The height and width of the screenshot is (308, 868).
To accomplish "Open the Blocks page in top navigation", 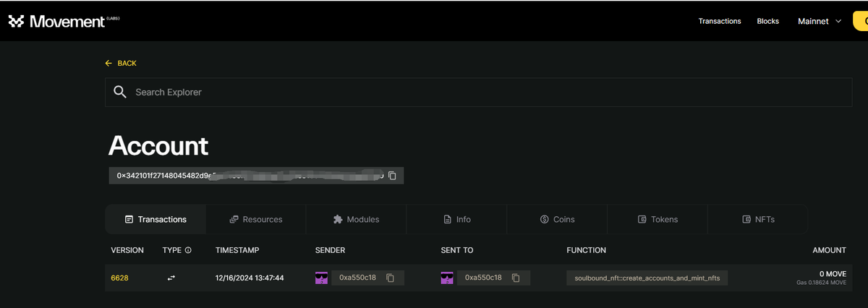I will point(768,21).
